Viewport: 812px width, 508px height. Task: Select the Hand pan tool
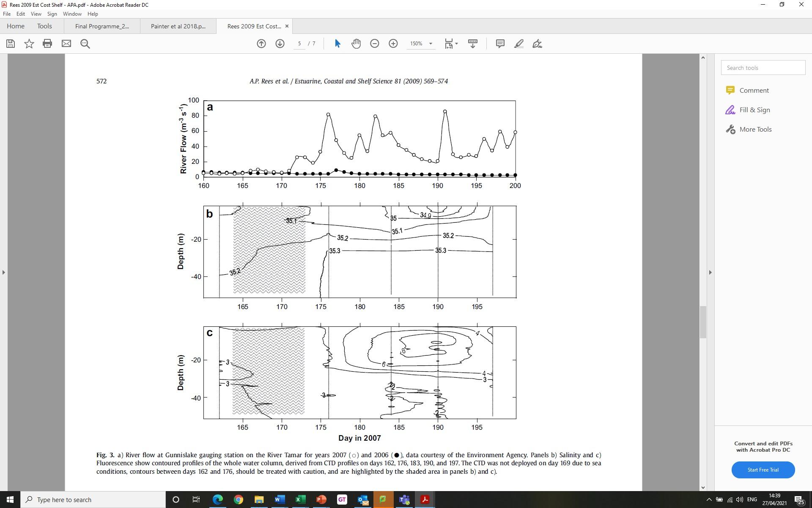pos(356,44)
